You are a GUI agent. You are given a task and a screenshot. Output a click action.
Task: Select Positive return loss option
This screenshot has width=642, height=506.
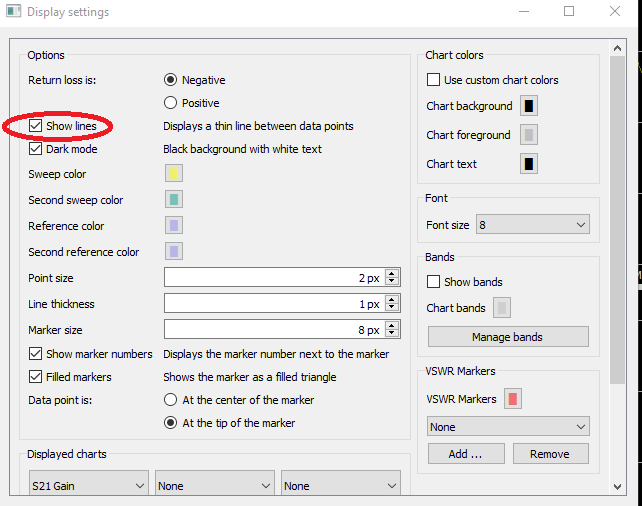pyautogui.click(x=170, y=103)
